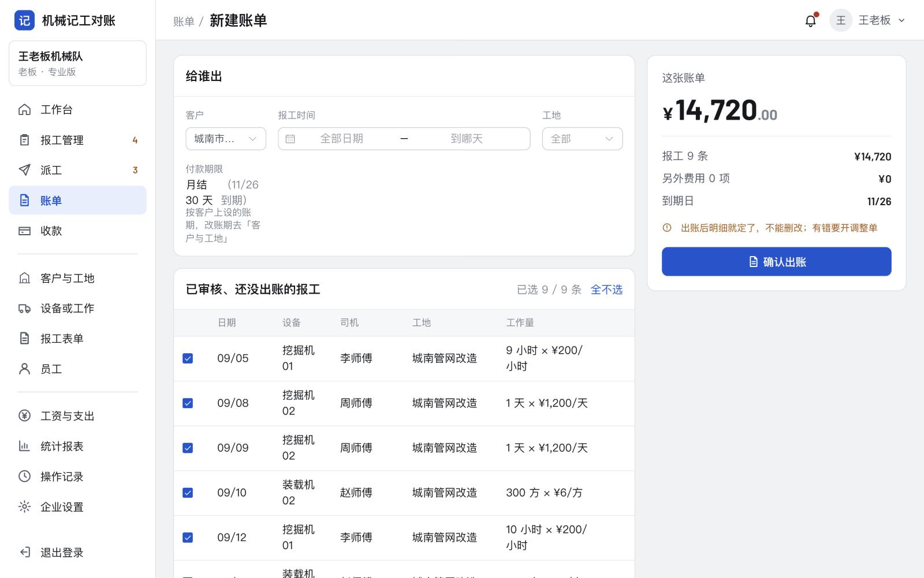Click the 收款 card icon
The image size is (924, 578).
pos(24,231)
